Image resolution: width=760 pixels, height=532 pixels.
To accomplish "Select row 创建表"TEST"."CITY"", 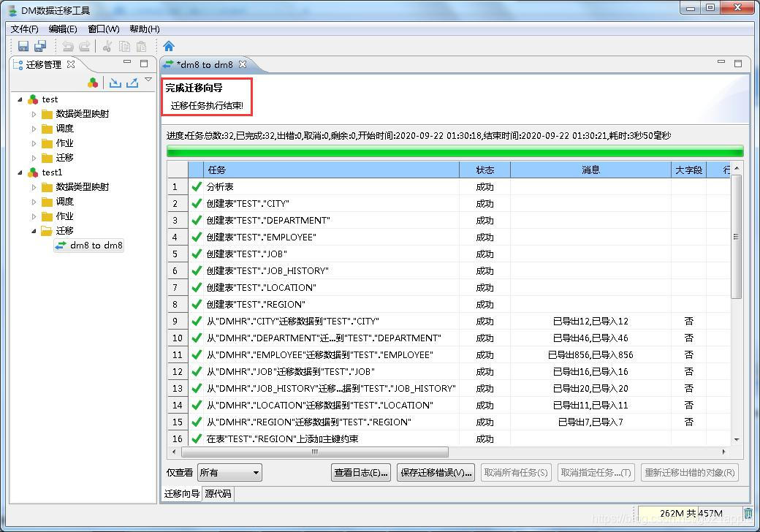I will pos(449,203).
